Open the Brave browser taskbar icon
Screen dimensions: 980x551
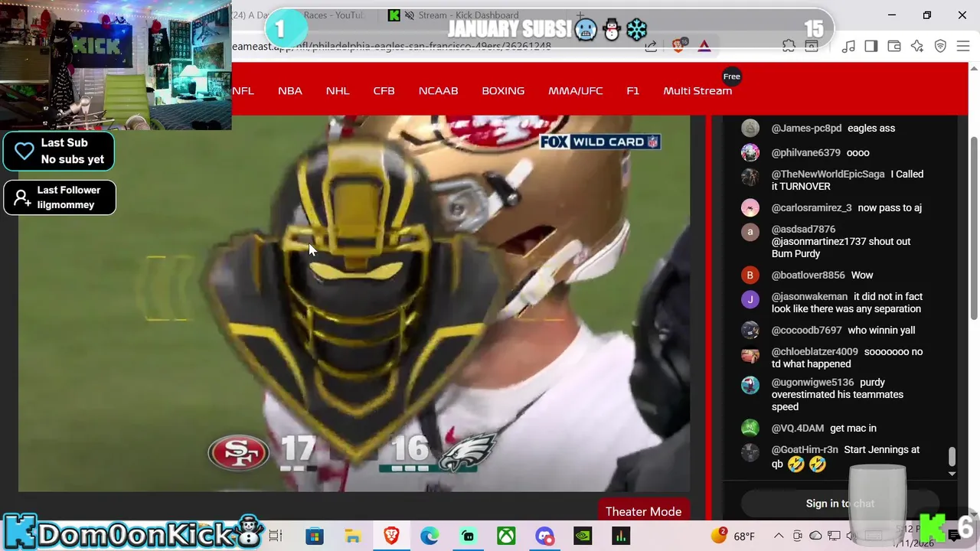391,536
